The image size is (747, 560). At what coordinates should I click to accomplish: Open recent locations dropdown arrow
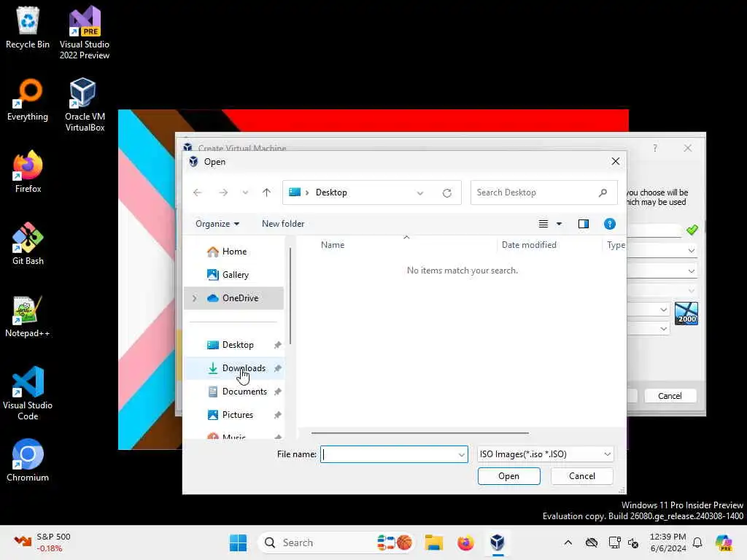(245, 192)
